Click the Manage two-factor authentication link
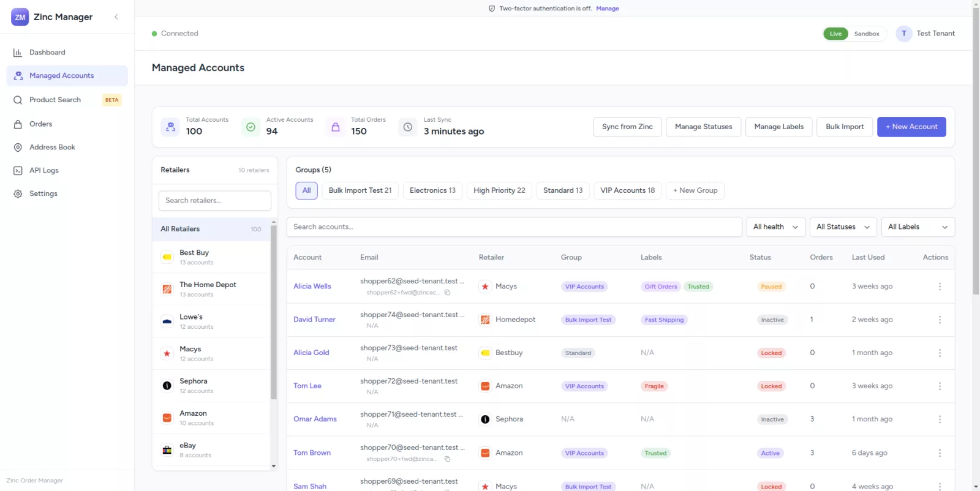Viewport: 980px width, 491px height. [x=607, y=9]
